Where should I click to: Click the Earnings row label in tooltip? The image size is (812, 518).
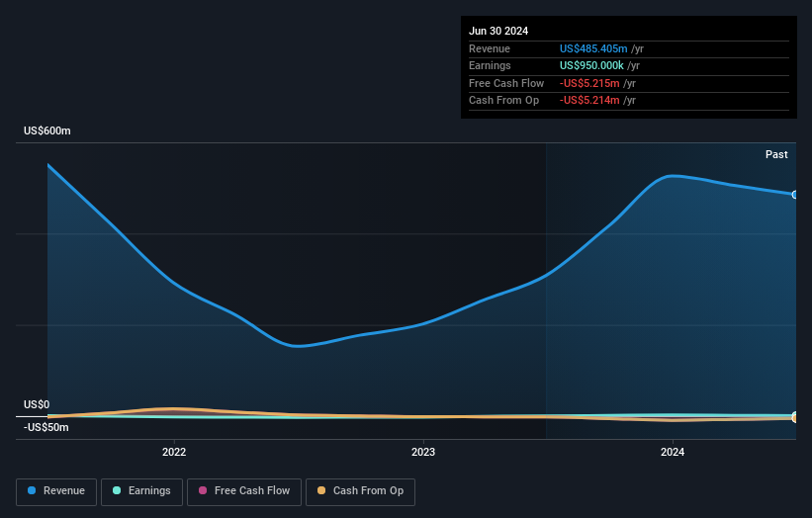pos(490,65)
